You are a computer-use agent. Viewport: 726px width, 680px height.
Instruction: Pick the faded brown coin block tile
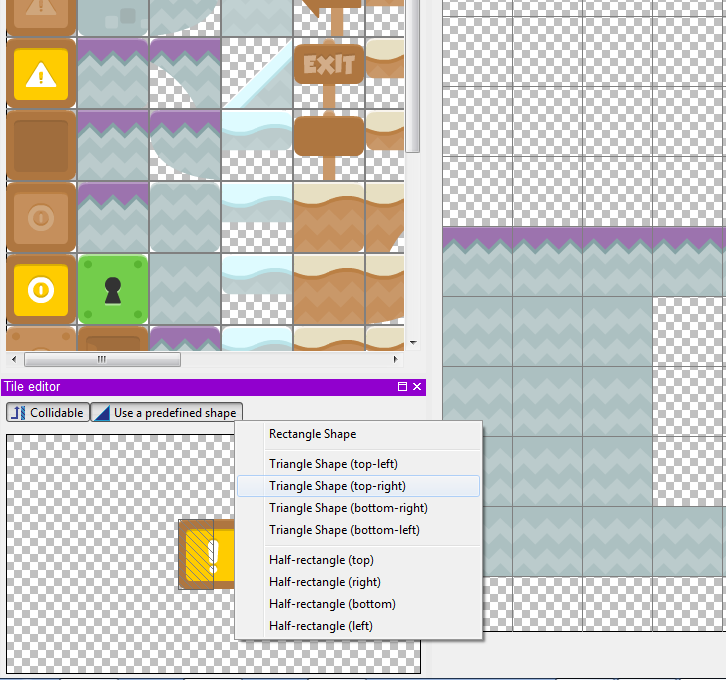click(41, 218)
